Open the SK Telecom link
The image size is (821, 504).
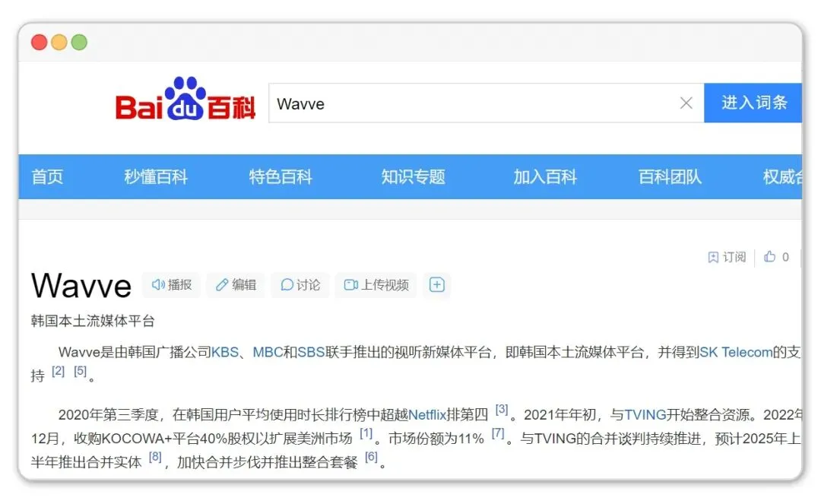coord(736,352)
